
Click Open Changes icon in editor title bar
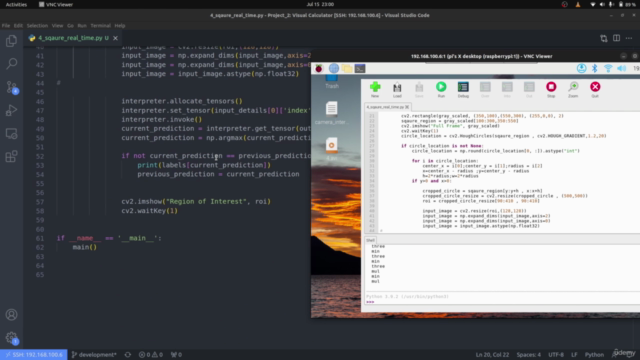[604, 38]
